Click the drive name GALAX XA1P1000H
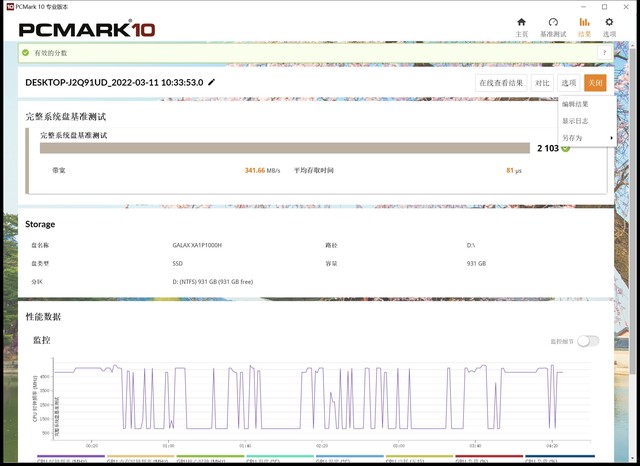The width and height of the screenshot is (640, 466). (x=197, y=245)
